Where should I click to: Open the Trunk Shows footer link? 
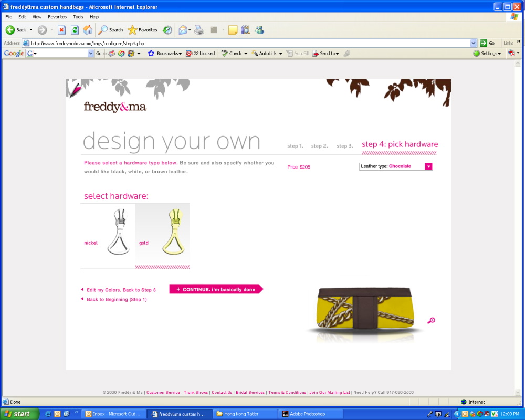[x=196, y=392]
